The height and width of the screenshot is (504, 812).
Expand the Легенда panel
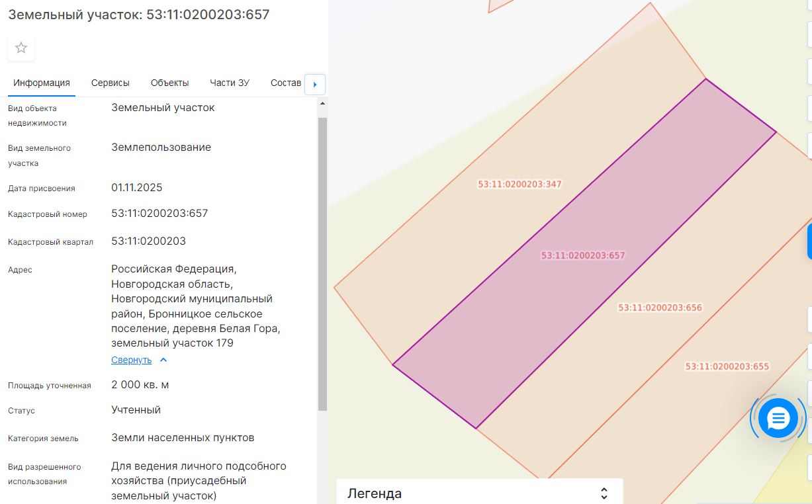[604, 493]
